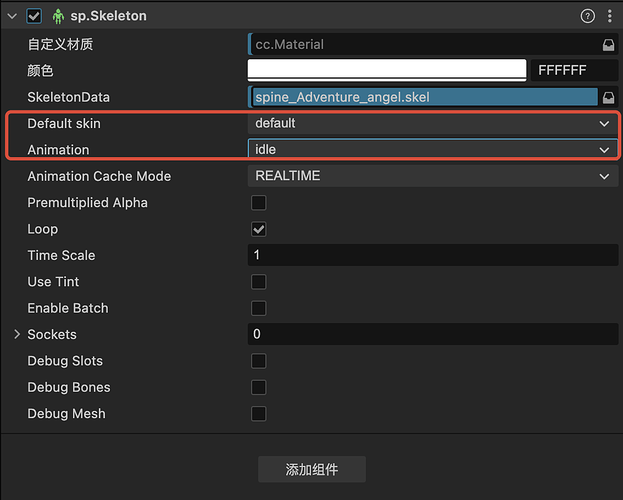This screenshot has height=500, width=623.
Task: Open the Animation Cache Mode dropdown
Action: [432, 176]
